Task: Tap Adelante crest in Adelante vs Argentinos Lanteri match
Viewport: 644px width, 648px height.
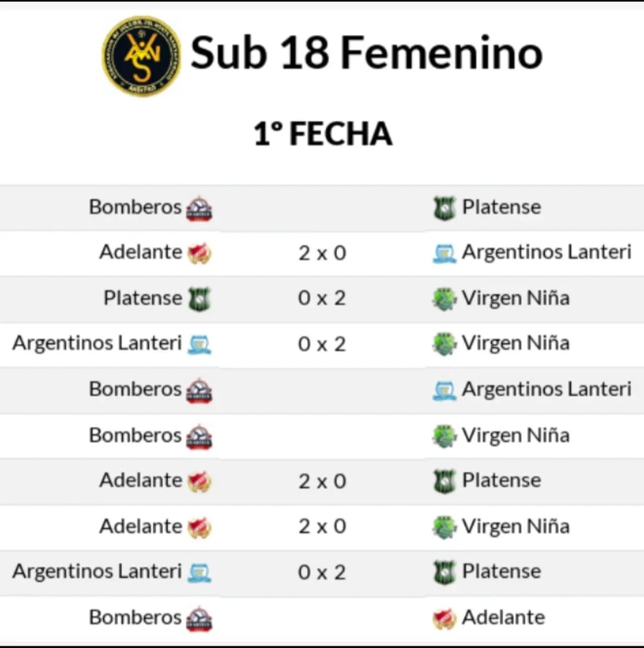Action: 199,254
